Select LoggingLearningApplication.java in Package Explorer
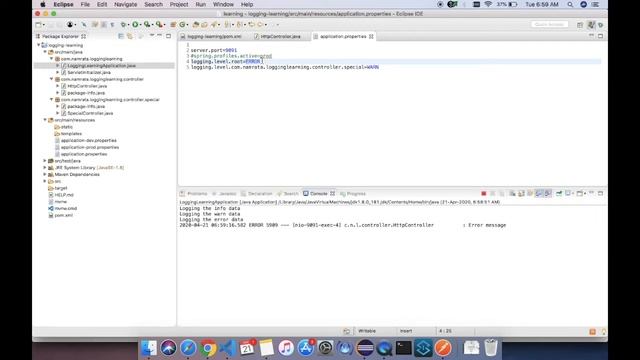The height and width of the screenshot is (360, 640). coord(101,66)
